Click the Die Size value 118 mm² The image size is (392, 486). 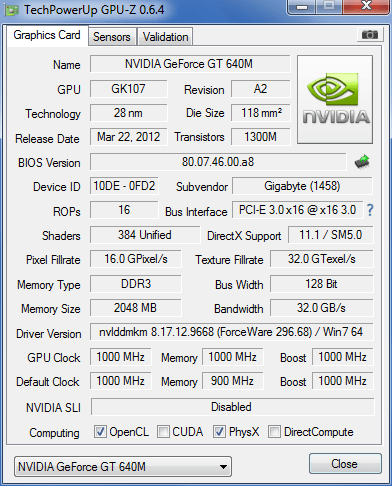260,113
